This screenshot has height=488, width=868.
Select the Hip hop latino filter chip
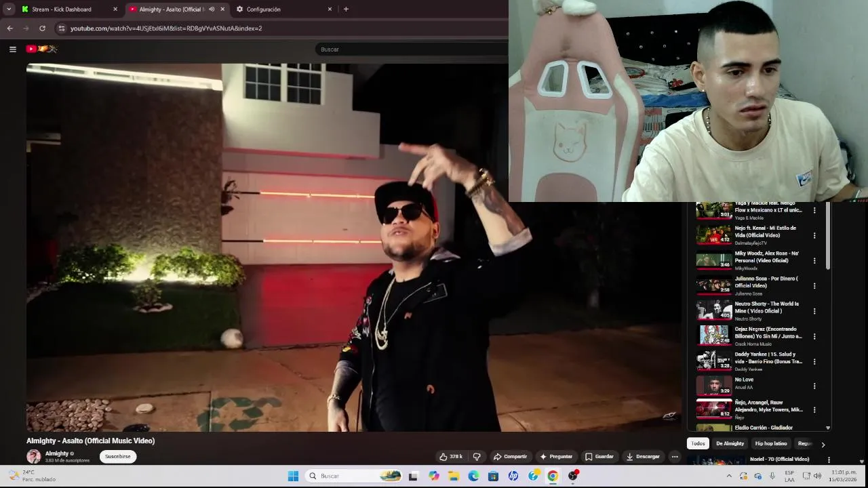(x=771, y=443)
